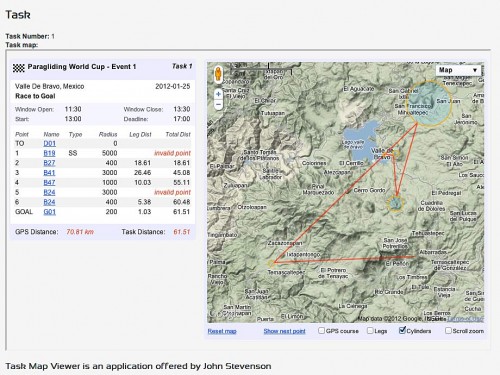Click the Leg Dist column header
Image resolution: width=500 pixels, height=375 pixels.
point(140,134)
